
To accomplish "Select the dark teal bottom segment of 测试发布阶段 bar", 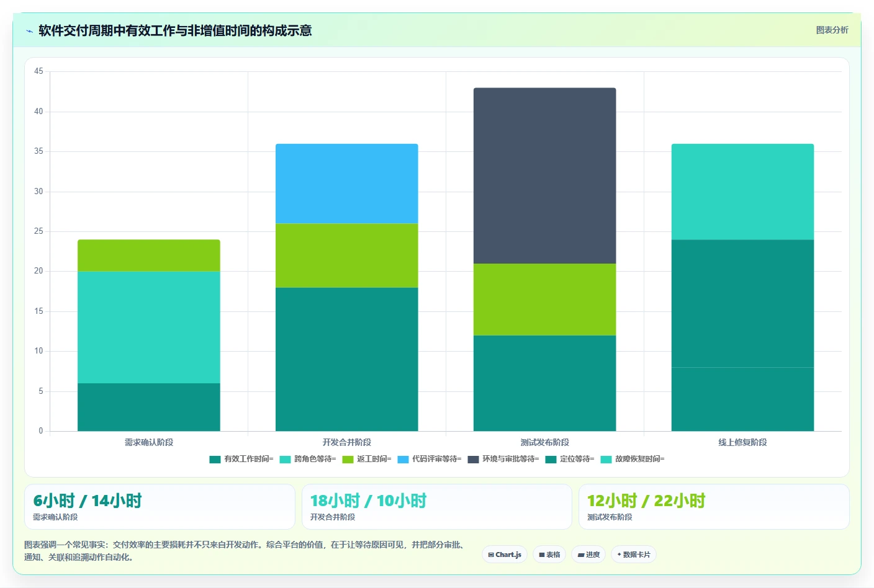I will click(545, 383).
